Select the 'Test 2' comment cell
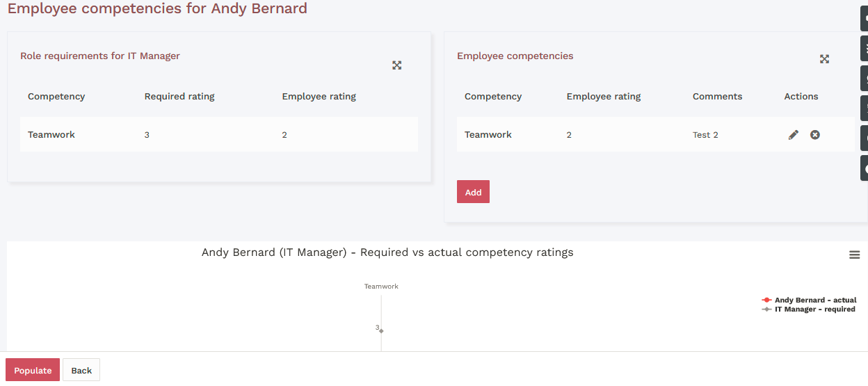This screenshot has height=386, width=868. coord(705,135)
